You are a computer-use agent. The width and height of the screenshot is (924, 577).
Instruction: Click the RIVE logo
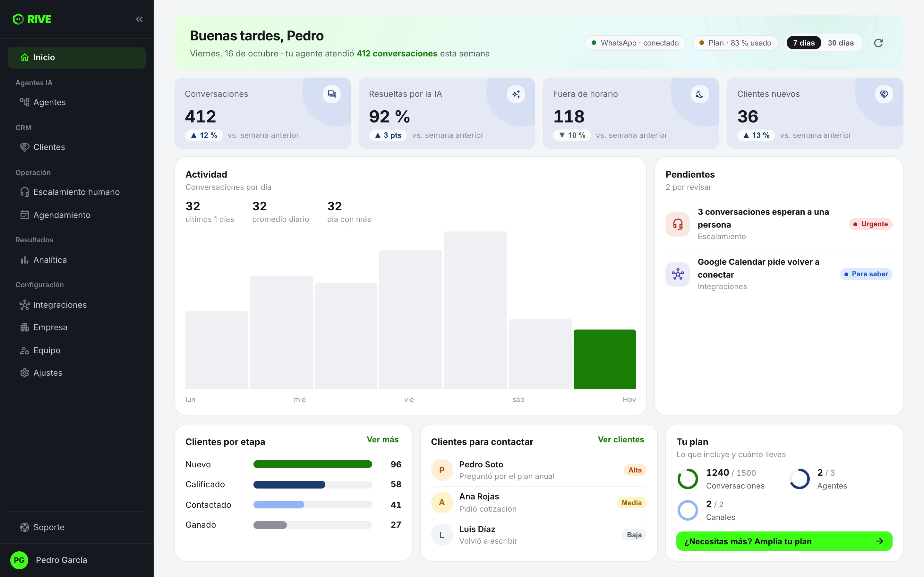click(x=32, y=19)
